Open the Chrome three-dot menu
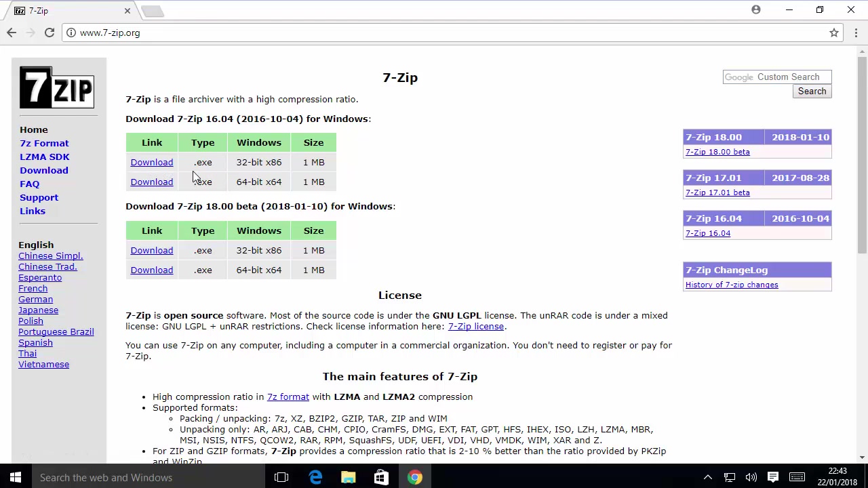The height and width of the screenshot is (488, 868). tap(856, 33)
